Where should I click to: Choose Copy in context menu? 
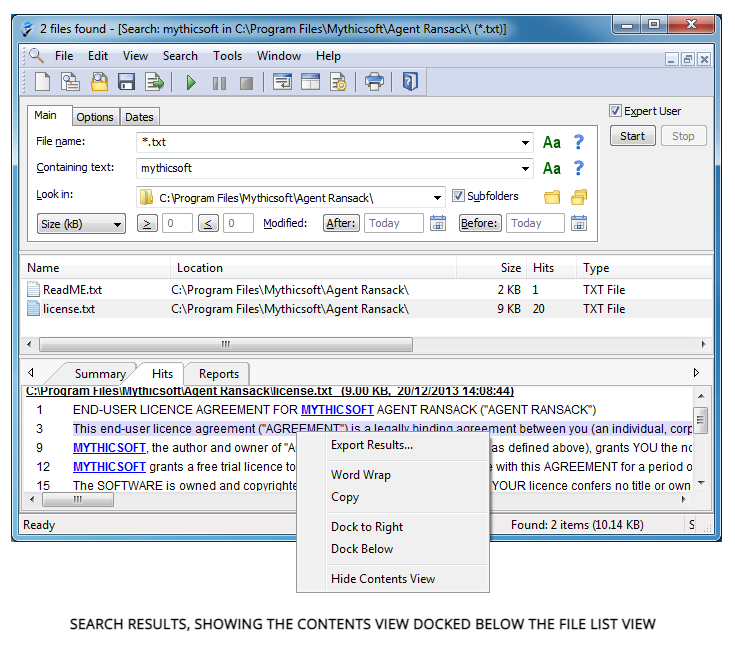(x=393, y=497)
